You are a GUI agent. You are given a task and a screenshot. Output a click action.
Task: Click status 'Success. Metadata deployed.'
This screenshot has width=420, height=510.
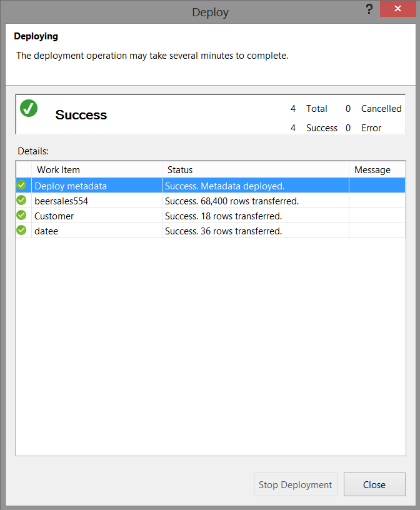point(225,186)
